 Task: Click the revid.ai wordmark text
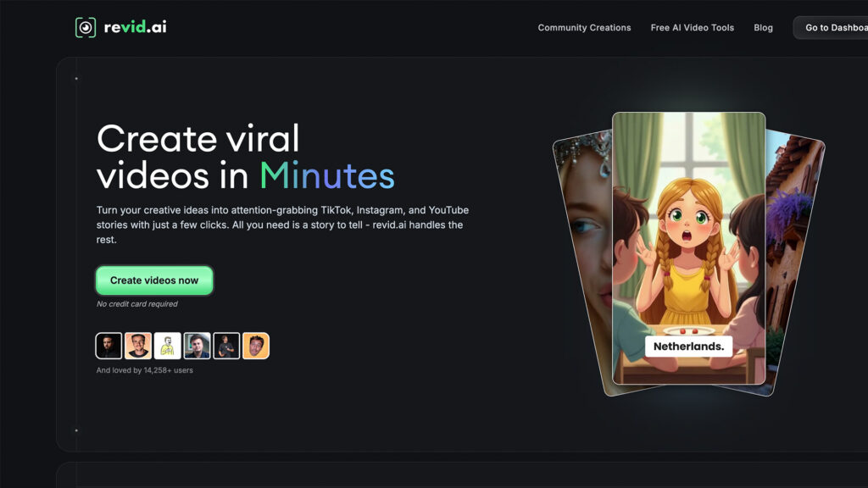pyautogui.click(x=135, y=27)
